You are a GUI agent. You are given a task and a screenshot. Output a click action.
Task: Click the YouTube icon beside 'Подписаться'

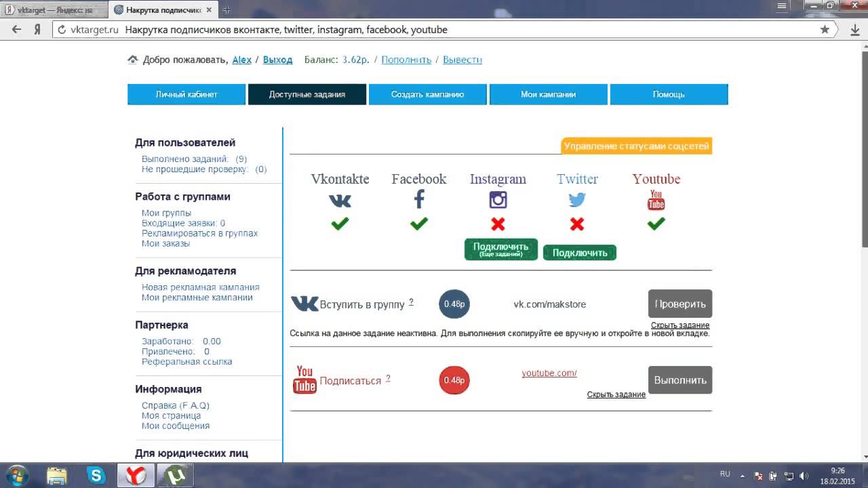point(304,380)
